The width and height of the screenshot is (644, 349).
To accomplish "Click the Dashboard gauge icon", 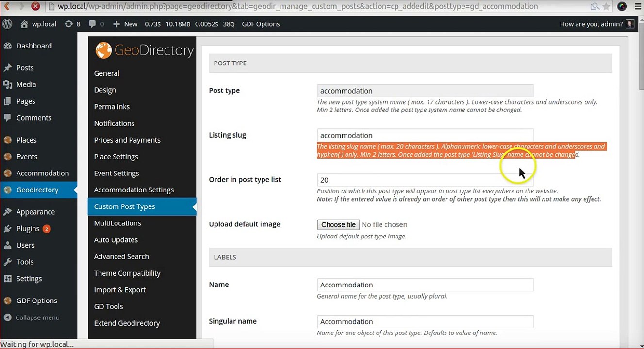I will [8, 46].
